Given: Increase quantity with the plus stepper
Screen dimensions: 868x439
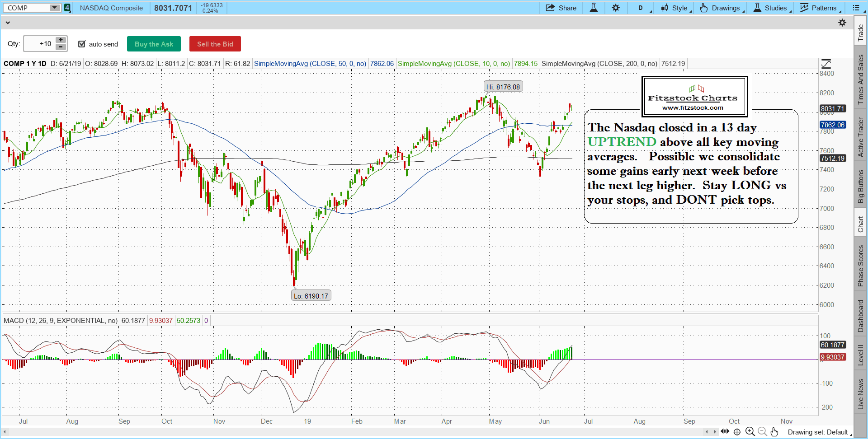Looking at the screenshot, I should tap(61, 40).
